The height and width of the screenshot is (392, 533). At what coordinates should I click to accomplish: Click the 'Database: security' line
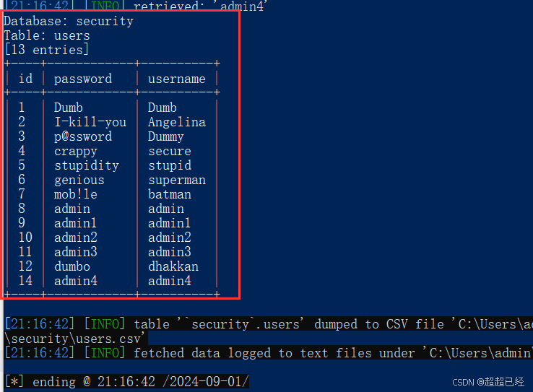pyautogui.click(x=69, y=22)
